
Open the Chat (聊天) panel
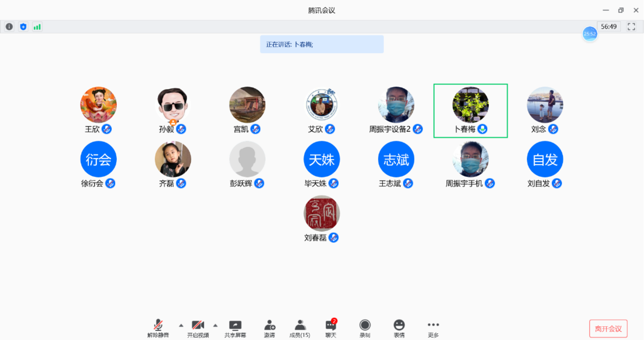pos(330,328)
